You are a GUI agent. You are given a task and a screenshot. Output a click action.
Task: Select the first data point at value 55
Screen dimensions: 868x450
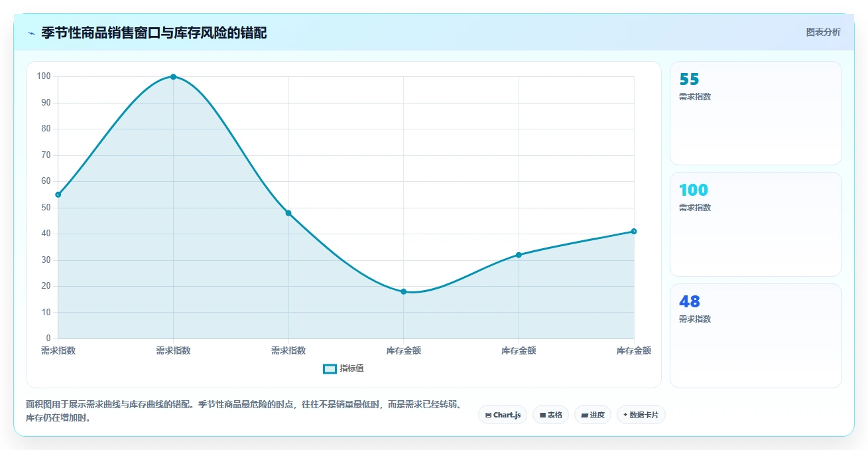click(x=58, y=194)
